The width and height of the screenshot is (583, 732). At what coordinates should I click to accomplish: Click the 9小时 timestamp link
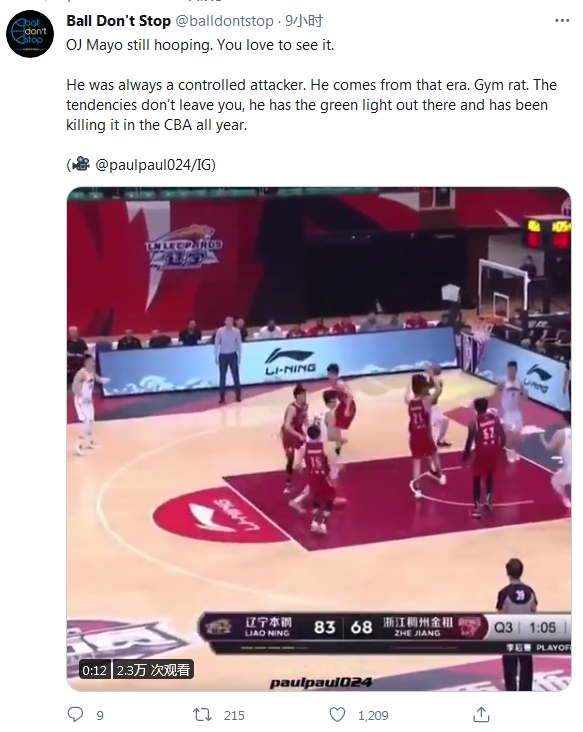304,21
